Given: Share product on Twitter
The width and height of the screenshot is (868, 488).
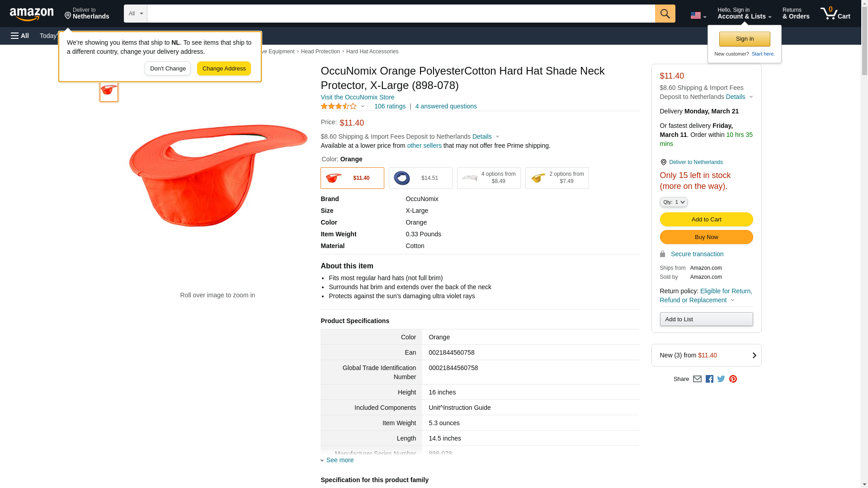Looking at the screenshot, I should pyautogui.click(x=721, y=379).
